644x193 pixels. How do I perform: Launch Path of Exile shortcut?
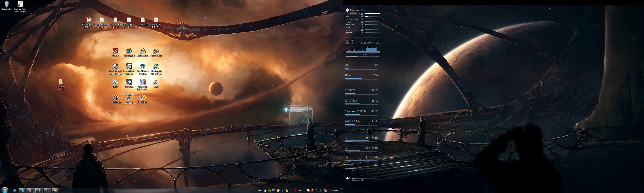click(x=156, y=52)
